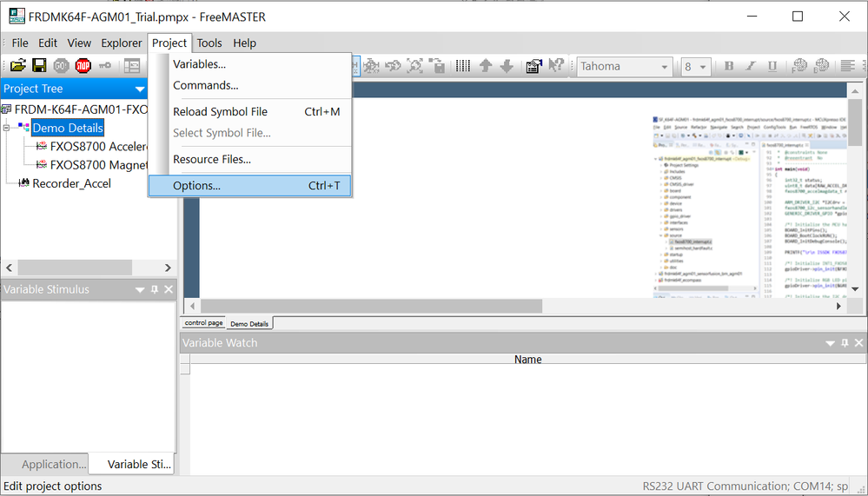Open the Variable Watch panel menu arrow
The image size is (868, 496).
830,343
